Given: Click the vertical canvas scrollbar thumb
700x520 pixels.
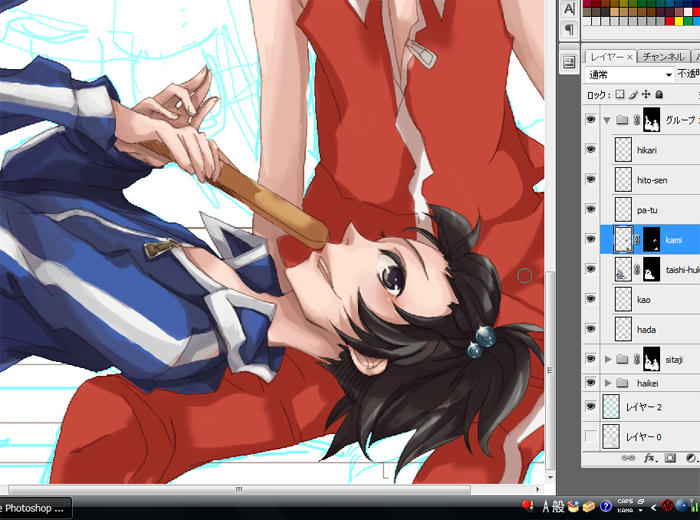Looking at the screenshot, I should [x=550, y=370].
